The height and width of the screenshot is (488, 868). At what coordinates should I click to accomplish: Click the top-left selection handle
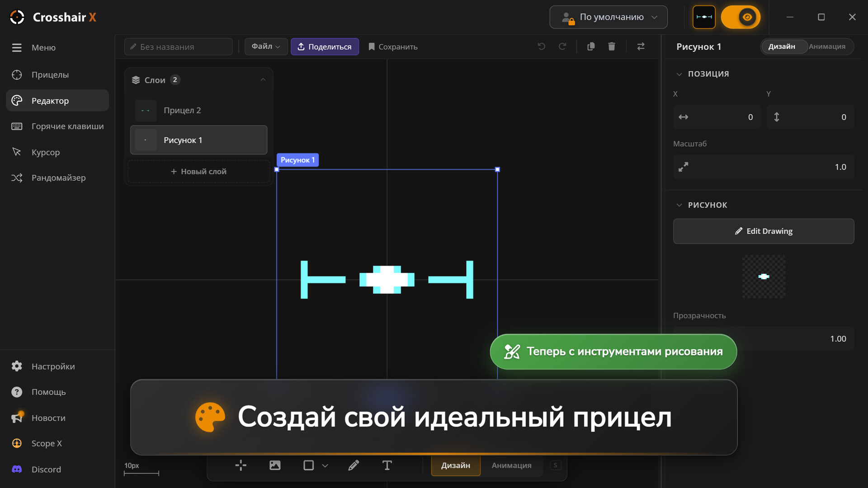coord(277,169)
